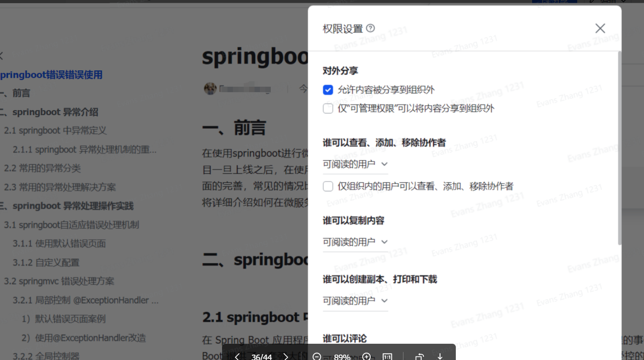Jump to 2）使用@ExceptionHandler改造
Viewport: 644px width, 360px height.
[83, 338]
